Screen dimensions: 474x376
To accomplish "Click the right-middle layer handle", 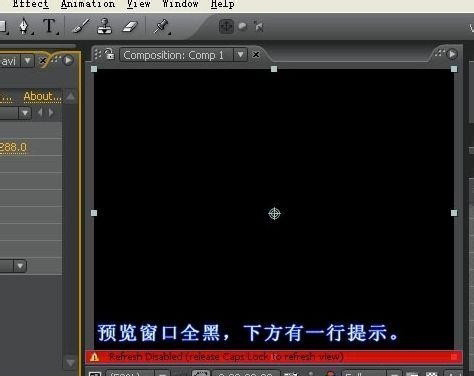I will (x=454, y=213).
